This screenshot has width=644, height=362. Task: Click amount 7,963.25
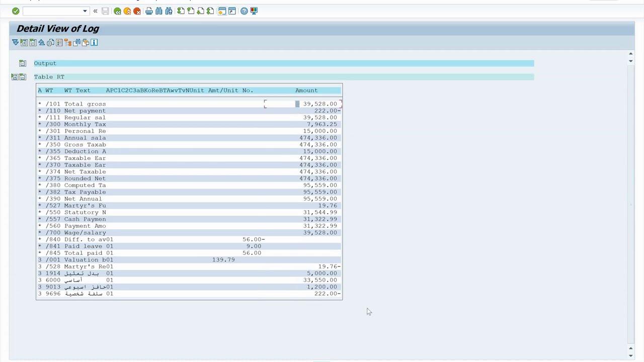[x=322, y=124]
